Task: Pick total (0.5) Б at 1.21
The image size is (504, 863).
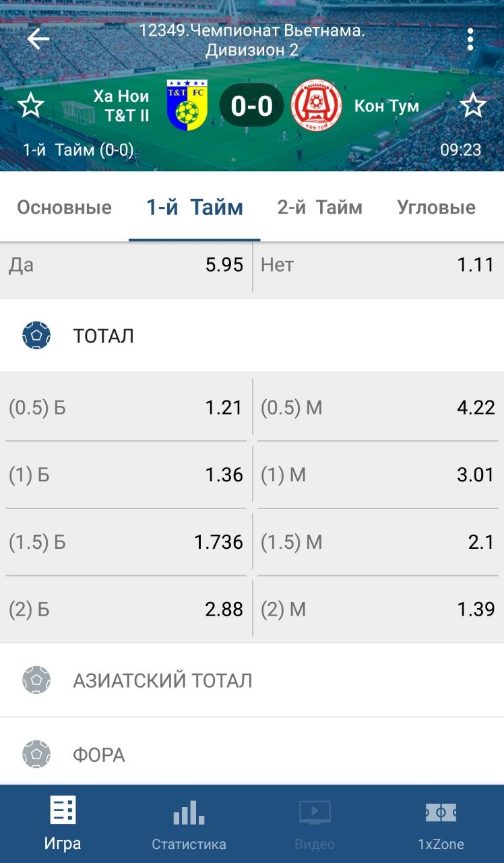Action: pyautogui.click(x=126, y=407)
